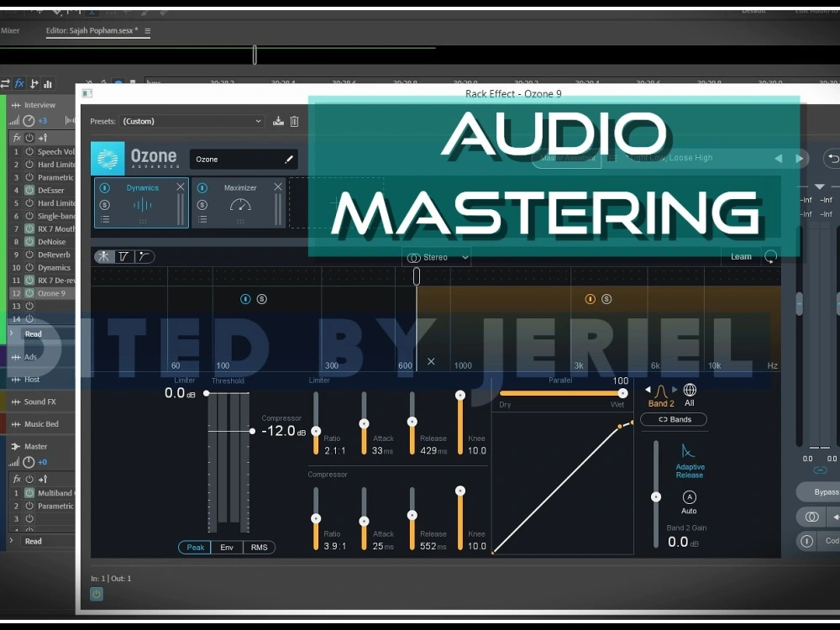Expand the Master track Read automation arrow
Image resolution: width=840 pixels, height=630 pixels.
point(12,540)
